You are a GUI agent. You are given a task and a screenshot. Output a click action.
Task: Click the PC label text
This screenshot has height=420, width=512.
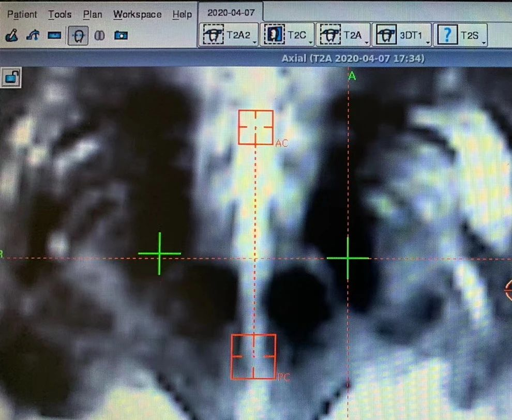point(284,377)
